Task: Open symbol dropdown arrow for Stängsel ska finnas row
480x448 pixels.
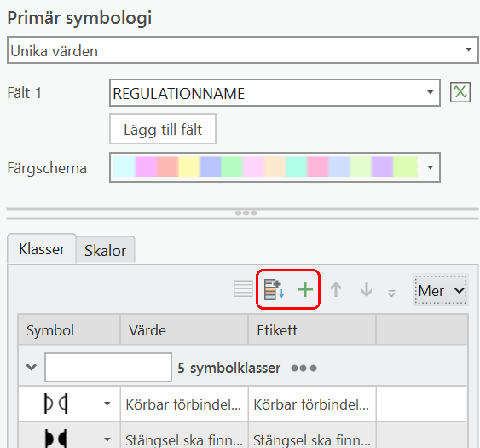Action: coord(107,439)
